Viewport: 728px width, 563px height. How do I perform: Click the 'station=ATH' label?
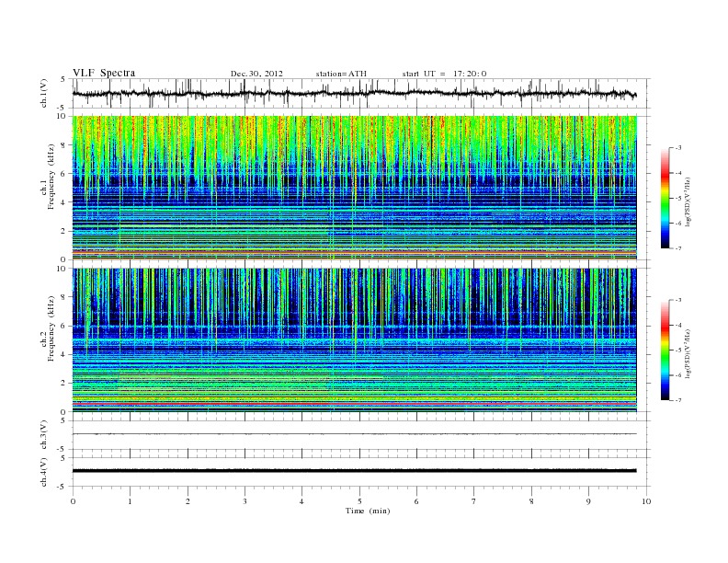[341, 74]
